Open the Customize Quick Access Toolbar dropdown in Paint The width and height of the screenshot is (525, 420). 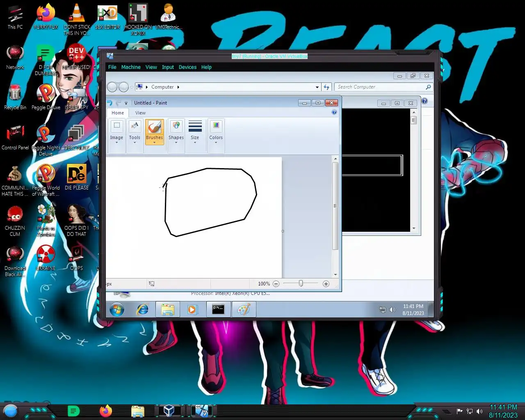126,103
